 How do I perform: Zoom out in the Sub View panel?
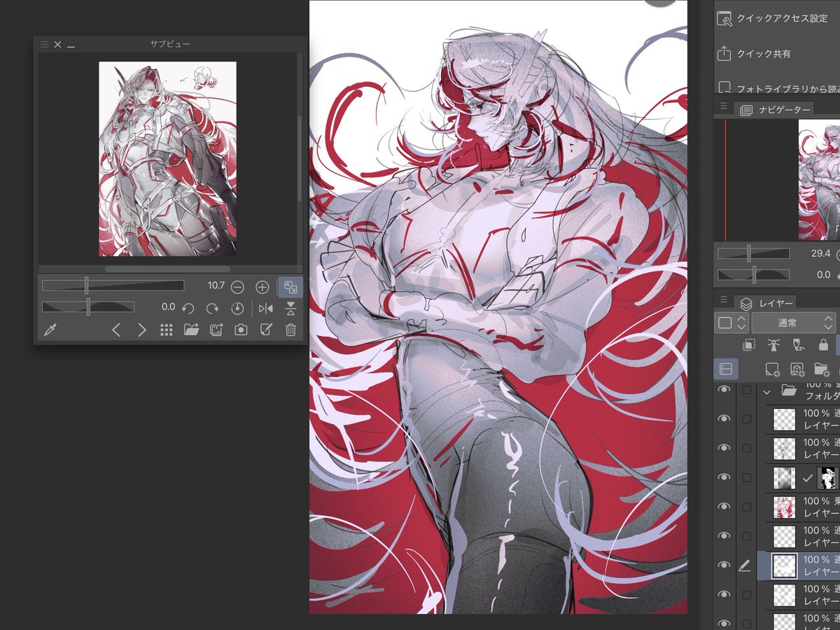pos(237,287)
